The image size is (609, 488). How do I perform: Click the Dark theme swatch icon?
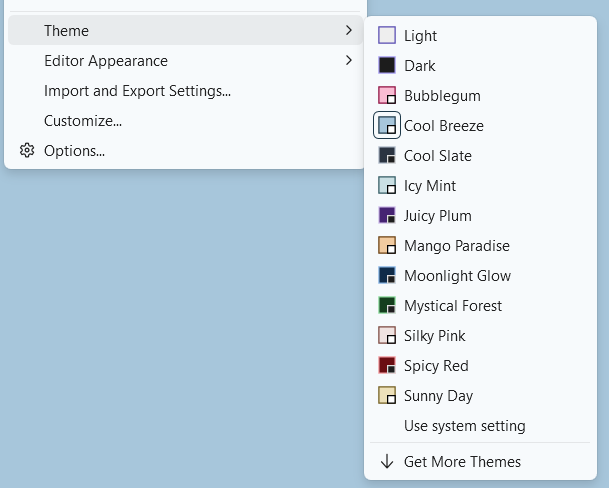coord(387,66)
